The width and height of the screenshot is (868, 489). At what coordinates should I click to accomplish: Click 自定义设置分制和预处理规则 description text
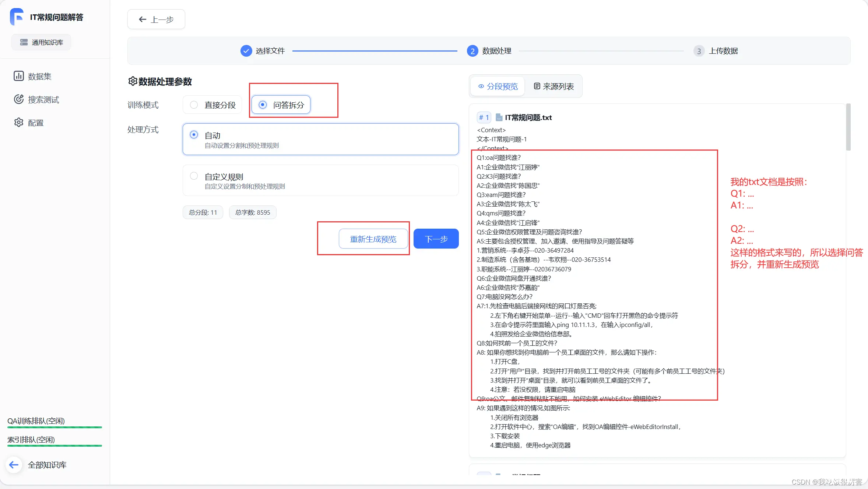tap(245, 186)
